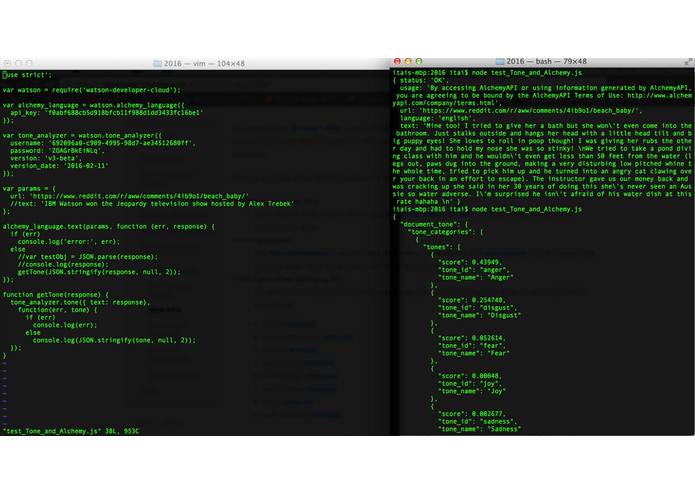Click the 'var tone_analyzer' declaration line
Image resolution: width=695 pixels, height=494 pixels.
coord(82,135)
